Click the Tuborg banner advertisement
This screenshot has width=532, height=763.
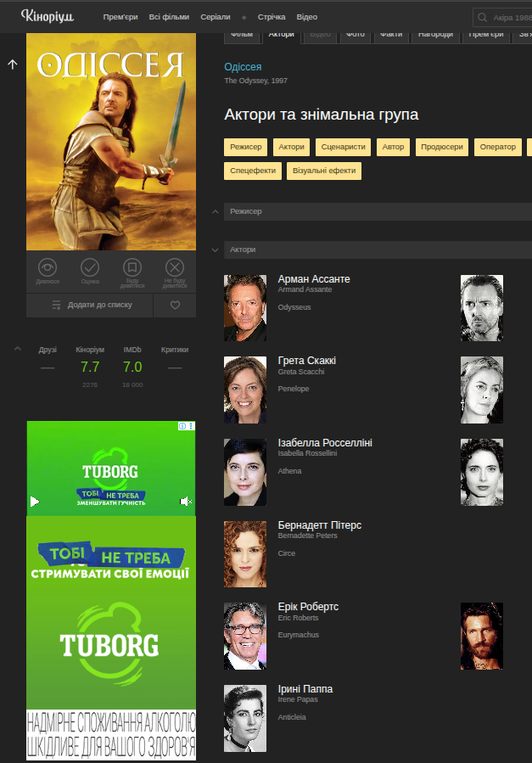[111, 638]
